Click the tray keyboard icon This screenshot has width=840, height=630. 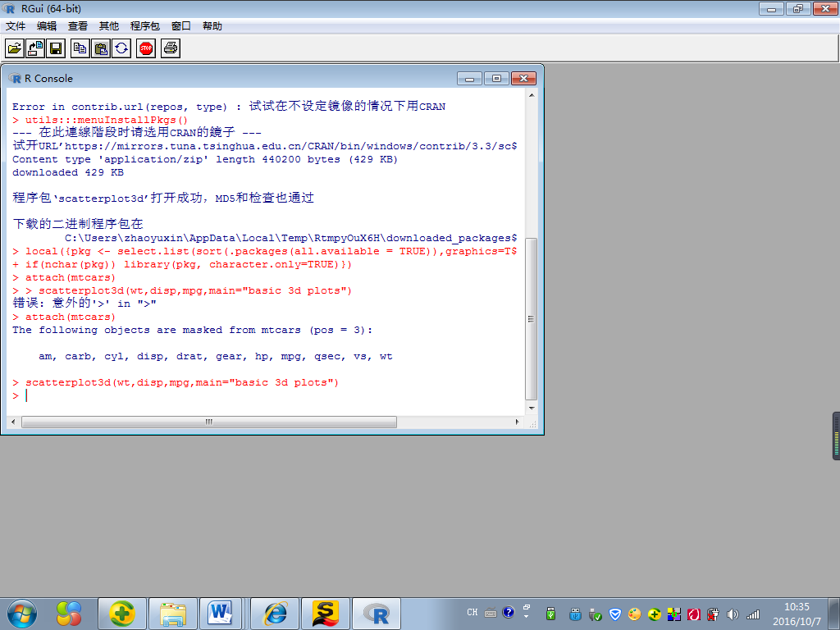coord(491,612)
